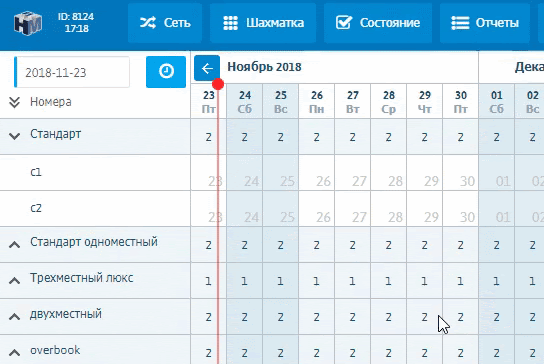Open the Отчеты section

pos(485,23)
